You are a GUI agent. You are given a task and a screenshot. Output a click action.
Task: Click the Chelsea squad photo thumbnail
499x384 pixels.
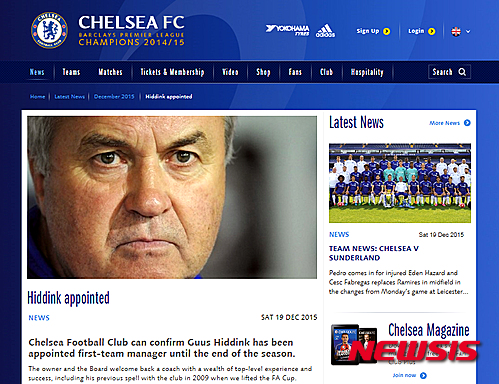coord(400,183)
